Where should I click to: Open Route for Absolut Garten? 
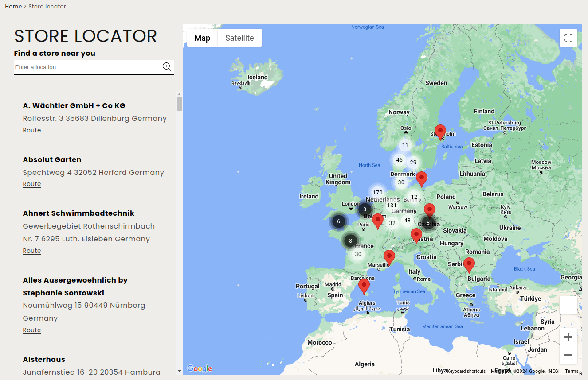point(32,184)
